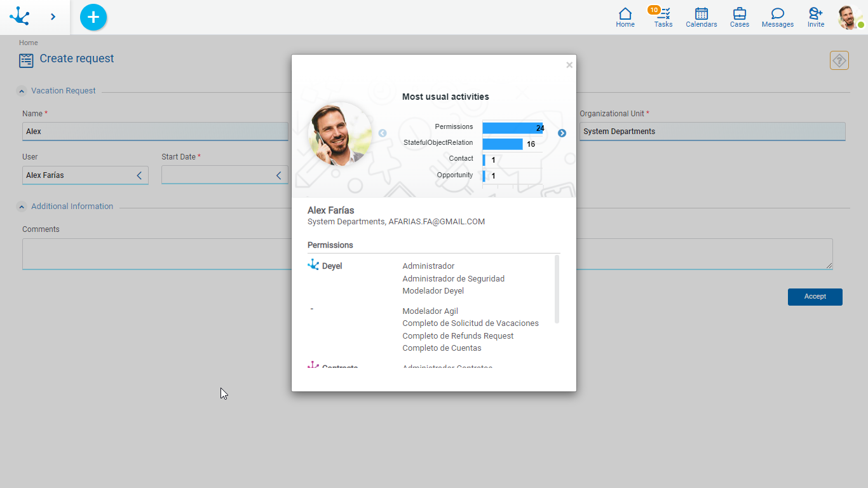This screenshot has height=488, width=868.
Task: Open the Calendars icon
Action: pyautogui.click(x=701, y=17)
